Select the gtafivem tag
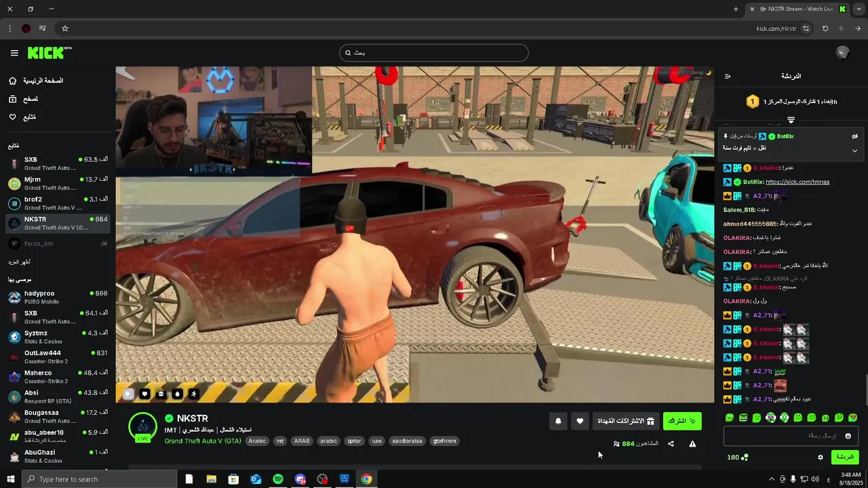This screenshot has width=868, height=488. pyautogui.click(x=444, y=441)
